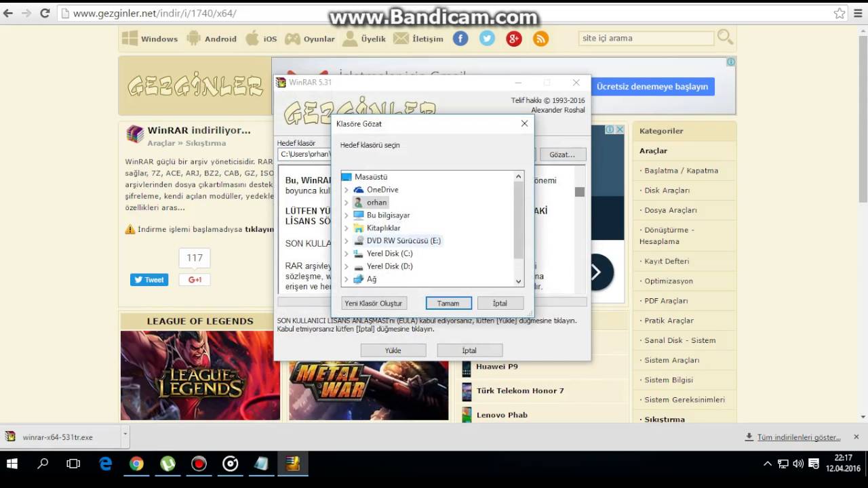Click the folder tree scroll-up arrow
Viewport: 868px width, 488px height.
click(x=519, y=176)
